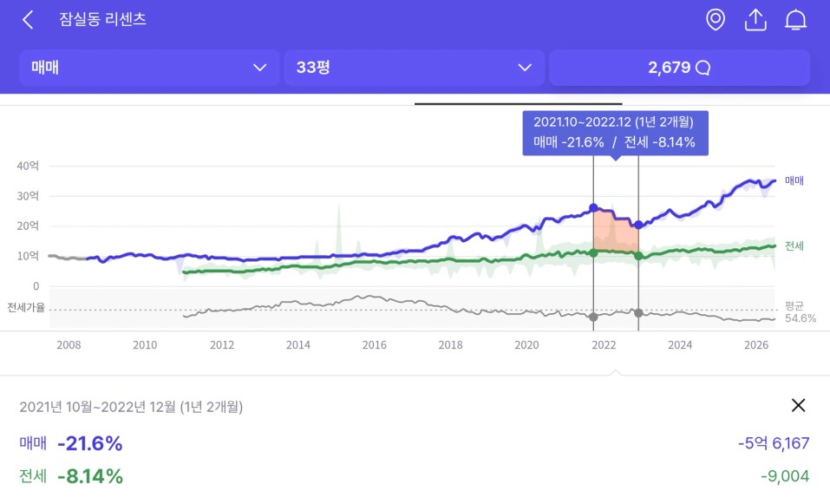
Task: Click the 매매 line legend label
Action: pyautogui.click(x=794, y=180)
